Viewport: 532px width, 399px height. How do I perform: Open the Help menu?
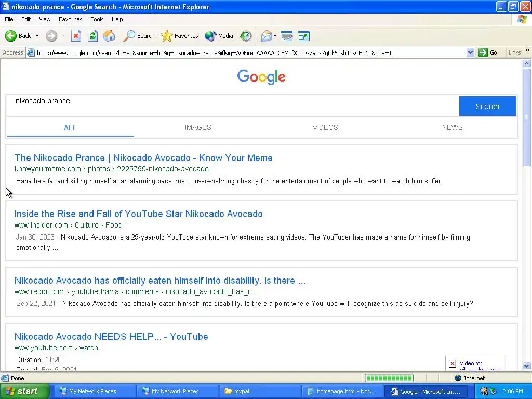point(117,19)
